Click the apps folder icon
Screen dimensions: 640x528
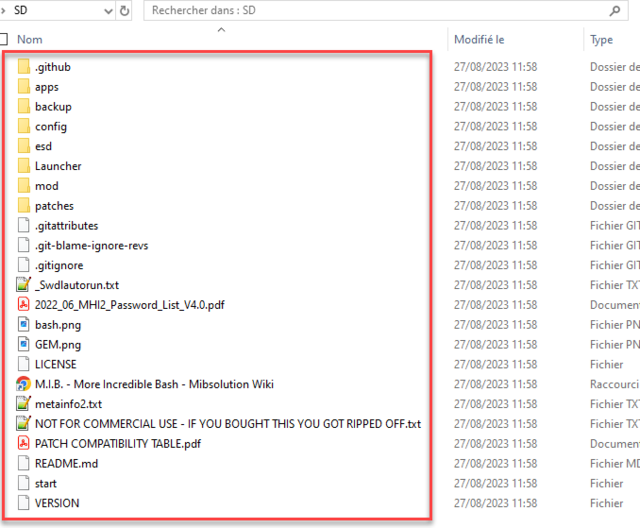click(24, 87)
